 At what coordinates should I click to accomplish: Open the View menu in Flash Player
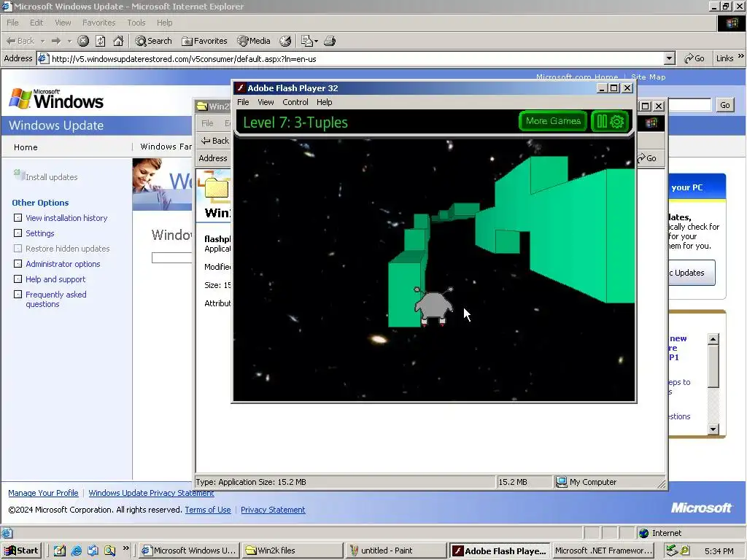(266, 102)
